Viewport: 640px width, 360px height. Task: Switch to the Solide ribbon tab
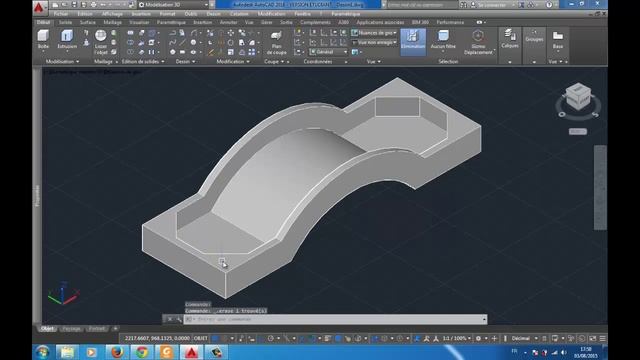(65, 22)
